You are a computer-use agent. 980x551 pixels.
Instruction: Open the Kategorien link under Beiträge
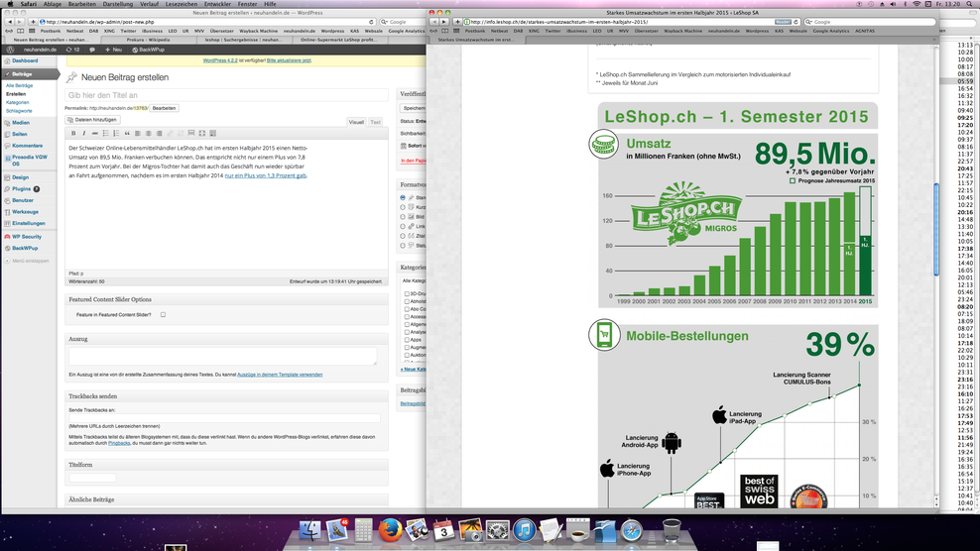click(18, 102)
